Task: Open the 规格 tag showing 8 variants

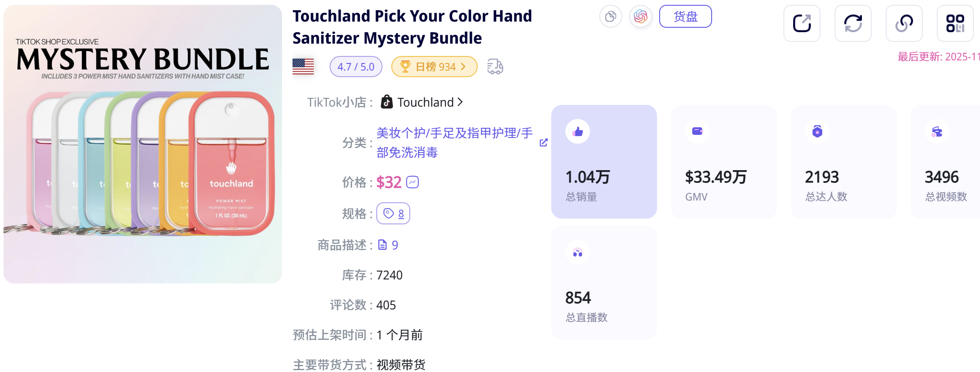Action: 393,213
